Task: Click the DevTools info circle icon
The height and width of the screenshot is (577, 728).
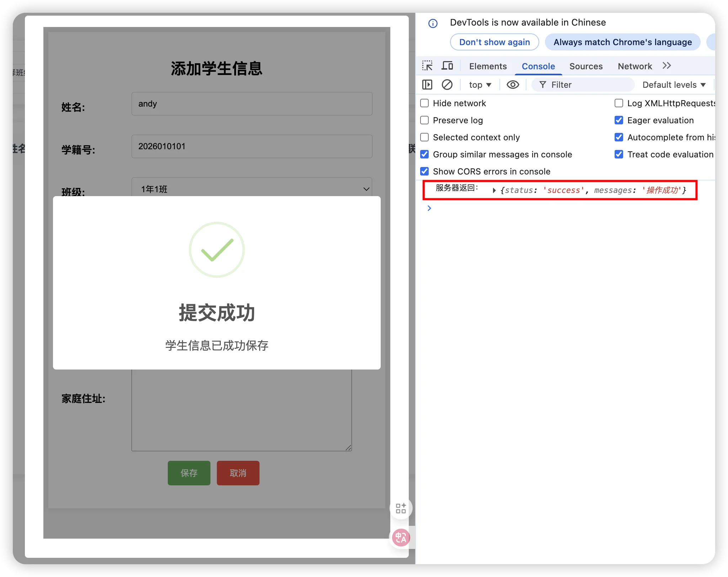Action: pyautogui.click(x=433, y=23)
